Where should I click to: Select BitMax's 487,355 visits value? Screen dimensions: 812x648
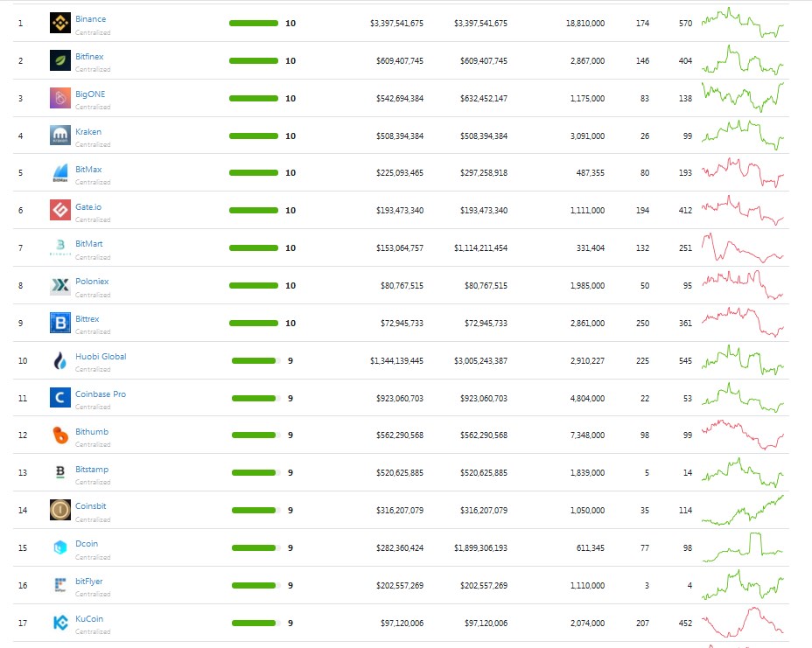click(x=591, y=173)
